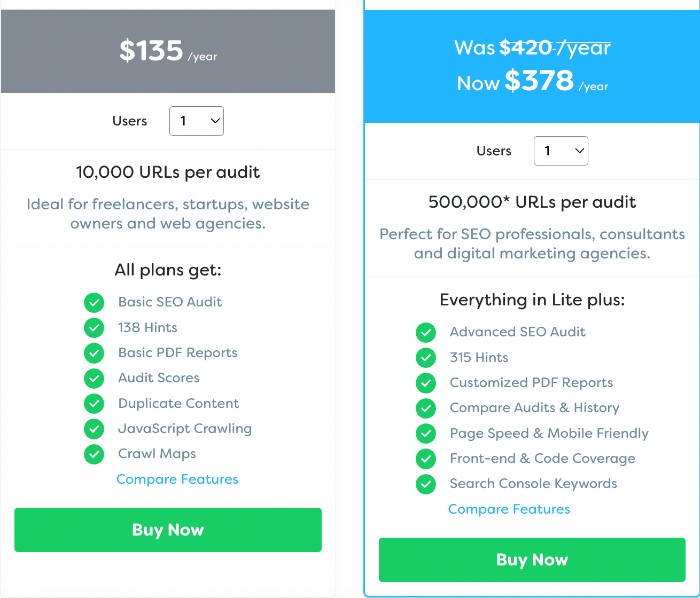700x598 pixels.
Task: Open Compare Features link under Crawl Maps
Action: pos(177,479)
